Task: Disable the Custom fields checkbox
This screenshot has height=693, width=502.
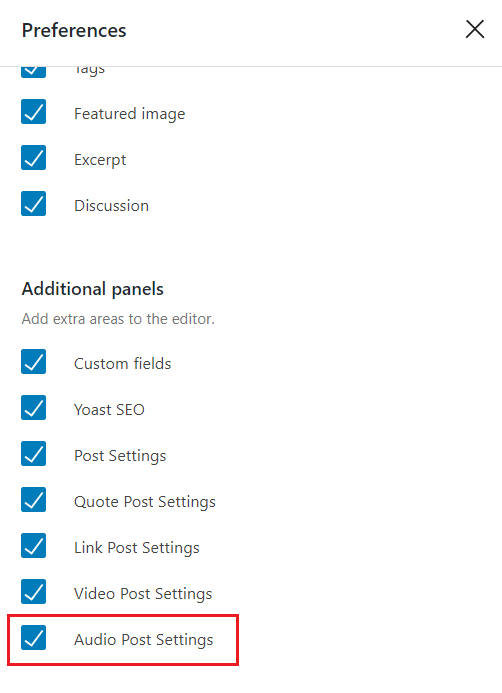Action: coord(34,362)
